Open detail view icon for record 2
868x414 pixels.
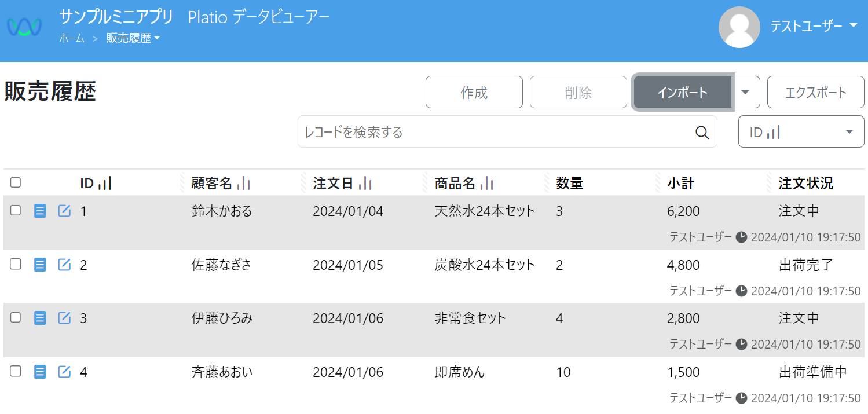[x=40, y=265]
